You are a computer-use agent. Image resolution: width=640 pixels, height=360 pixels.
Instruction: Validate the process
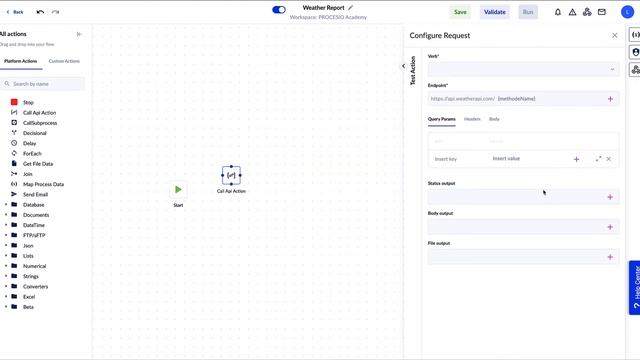495,12
